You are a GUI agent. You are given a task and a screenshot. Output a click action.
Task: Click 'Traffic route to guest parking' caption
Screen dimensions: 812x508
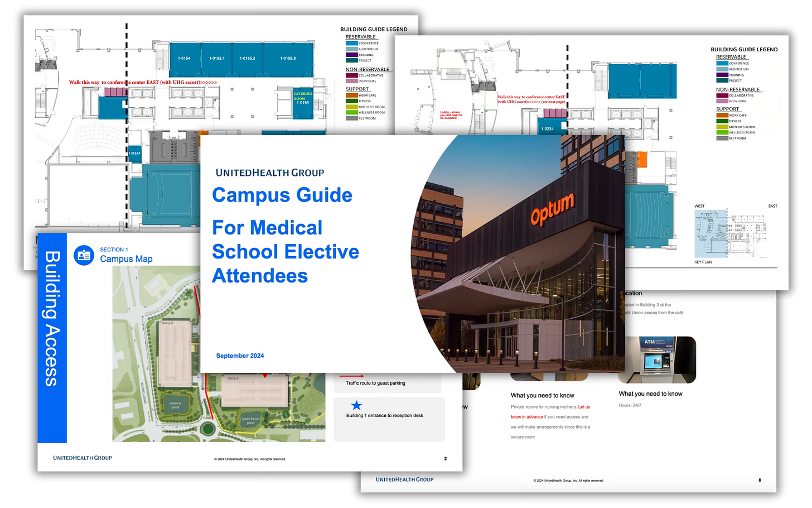[x=375, y=383]
